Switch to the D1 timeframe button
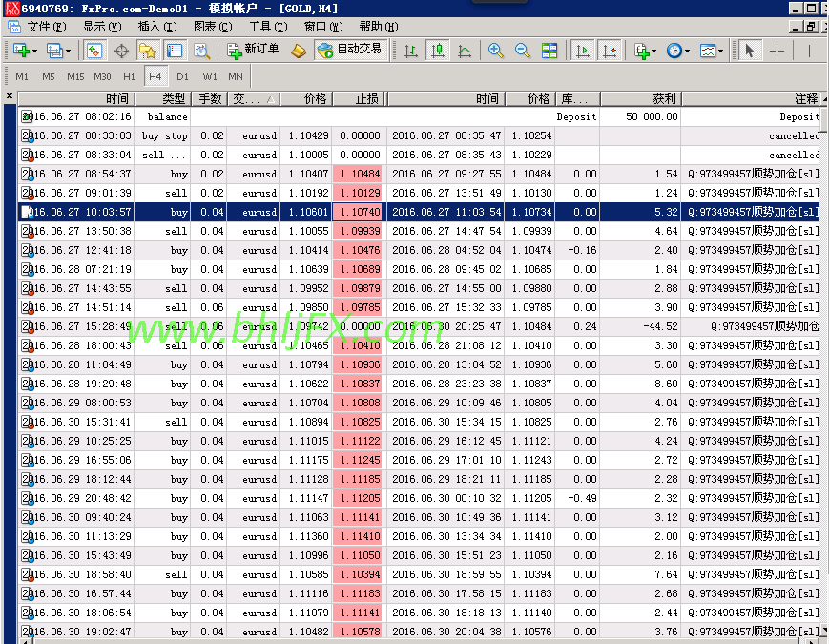This screenshot has width=829, height=644. (x=182, y=76)
